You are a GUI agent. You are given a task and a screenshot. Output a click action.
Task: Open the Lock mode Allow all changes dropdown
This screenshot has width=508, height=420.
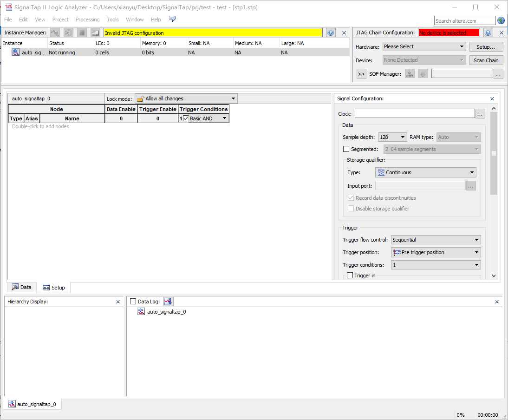click(186, 98)
